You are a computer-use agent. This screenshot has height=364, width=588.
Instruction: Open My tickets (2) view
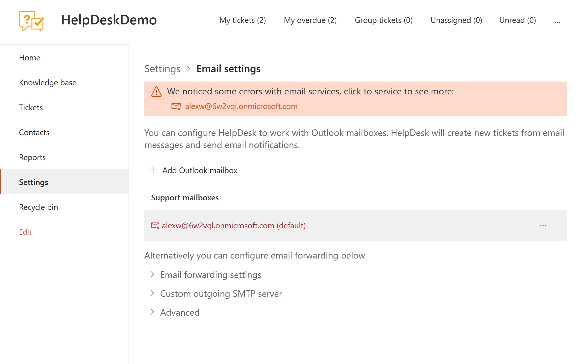click(243, 20)
